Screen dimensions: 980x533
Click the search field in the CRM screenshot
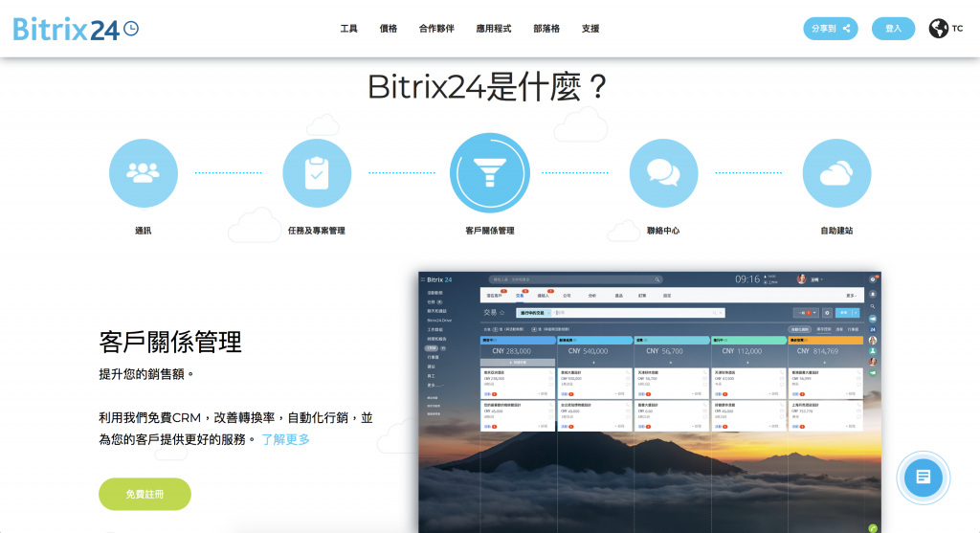[575, 279]
